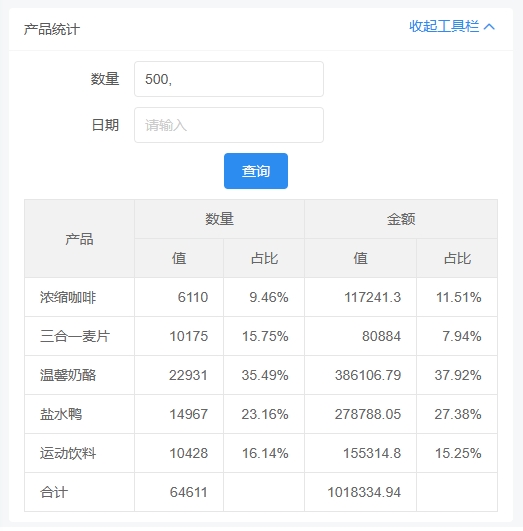Select the 运动饮料 product cell
Screen dimensions: 523x531
79,453
